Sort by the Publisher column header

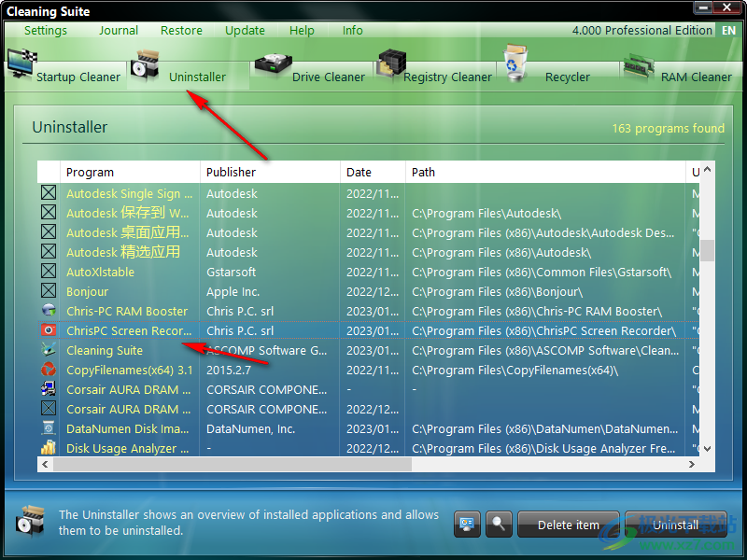[x=270, y=172]
